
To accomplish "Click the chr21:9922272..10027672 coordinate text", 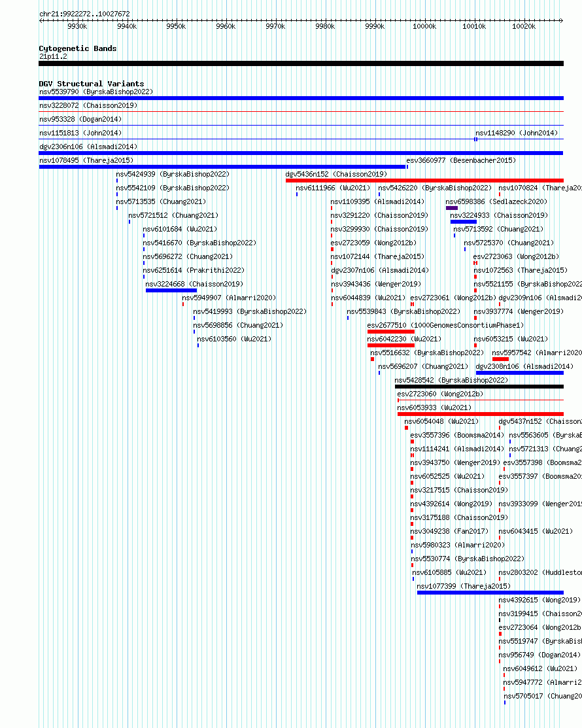I will [x=84, y=14].
